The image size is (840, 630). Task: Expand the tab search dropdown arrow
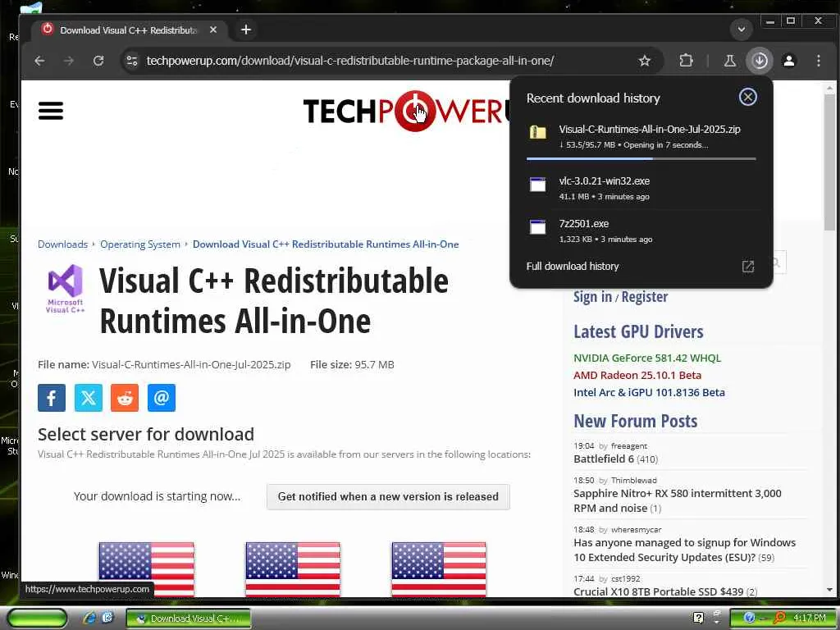point(742,29)
